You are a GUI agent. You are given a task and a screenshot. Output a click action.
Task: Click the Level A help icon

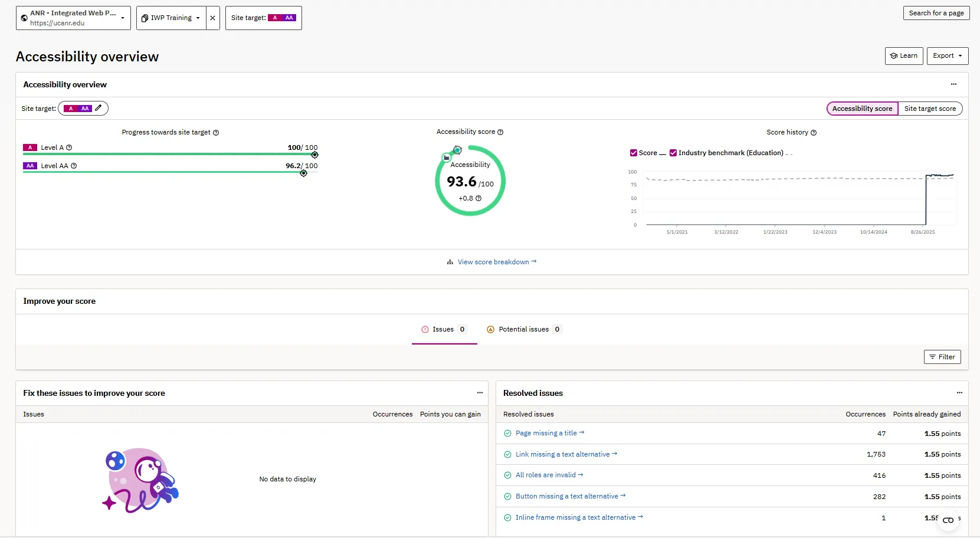tap(68, 147)
